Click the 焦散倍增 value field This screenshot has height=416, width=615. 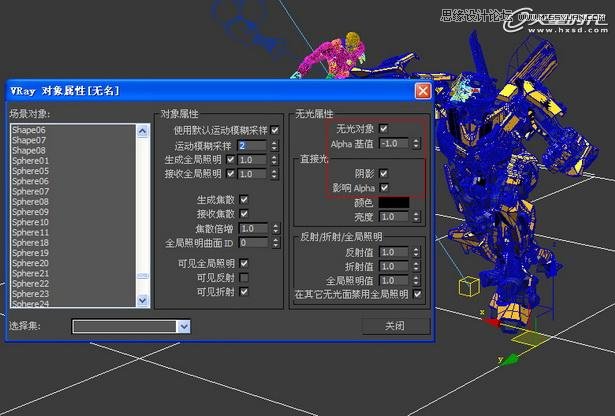(254, 228)
